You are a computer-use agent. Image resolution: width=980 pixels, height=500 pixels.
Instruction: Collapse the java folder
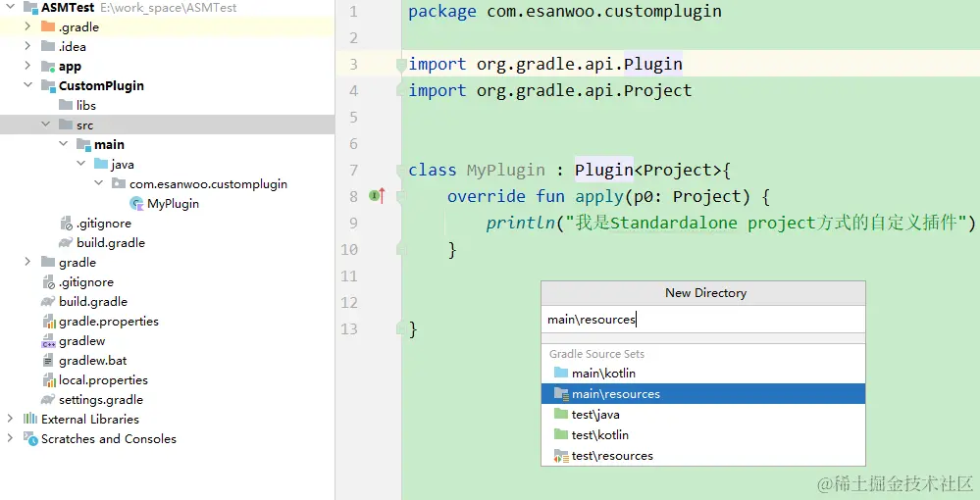pyautogui.click(x=81, y=164)
